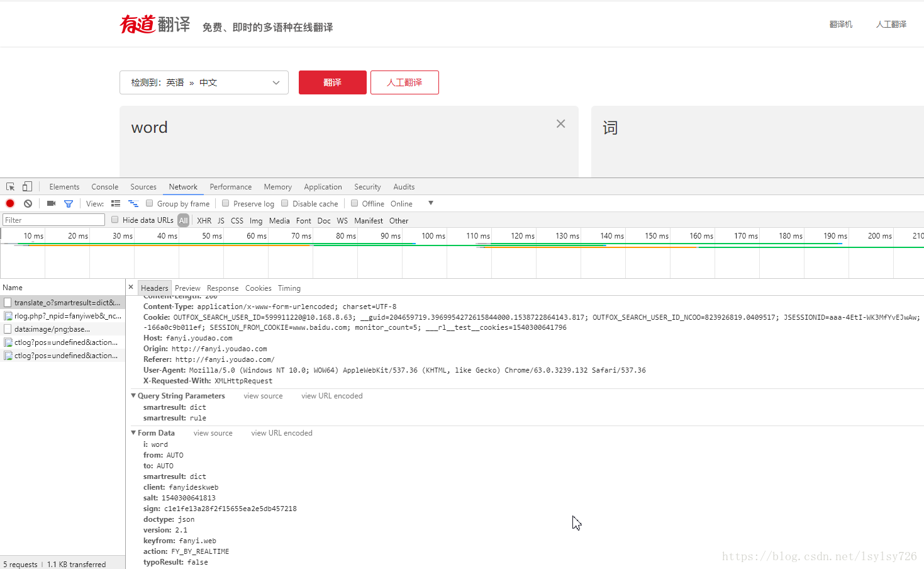This screenshot has width=924, height=569.
Task: Clear the word input with the X
Action: (560, 124)
